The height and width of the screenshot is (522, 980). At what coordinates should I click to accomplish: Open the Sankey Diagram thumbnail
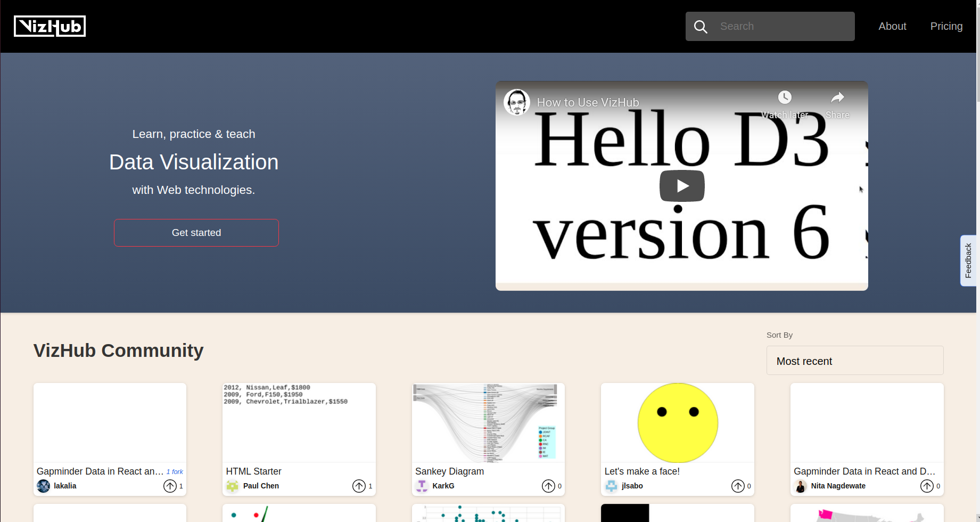point(488,422)
